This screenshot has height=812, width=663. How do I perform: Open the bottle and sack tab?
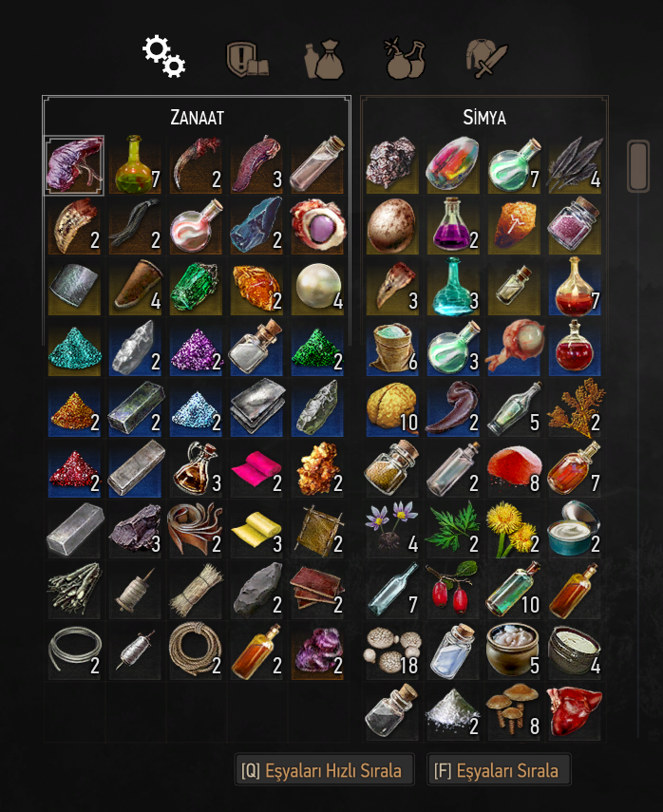[324, 60]
